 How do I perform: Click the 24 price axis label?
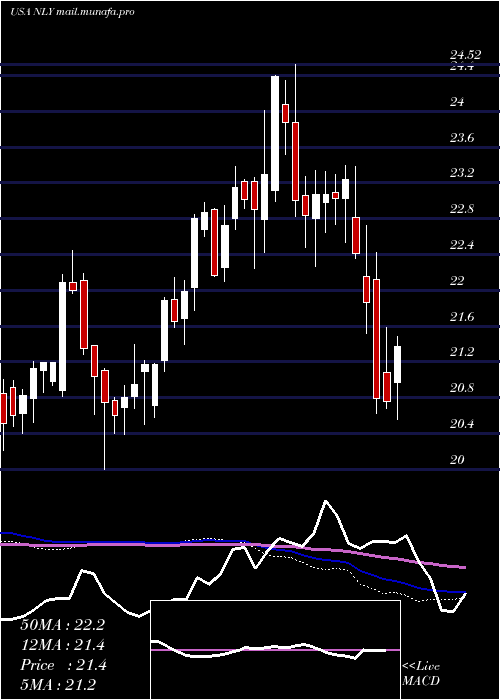457,102
